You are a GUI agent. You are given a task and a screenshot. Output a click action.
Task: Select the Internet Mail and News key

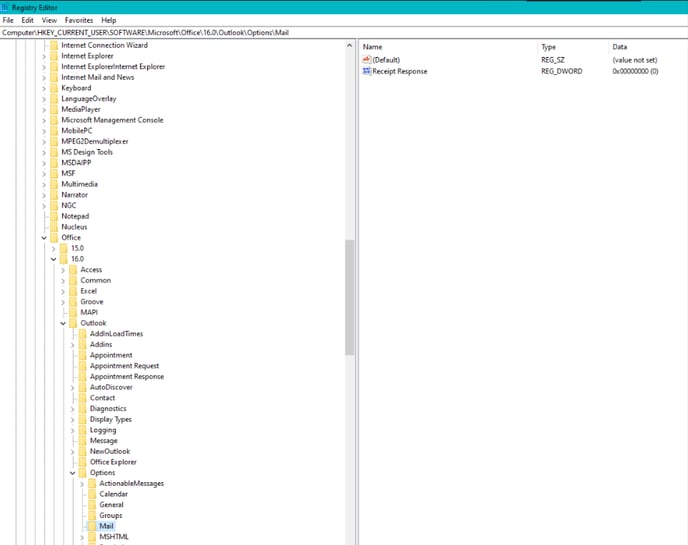click(x=97, y=77)
